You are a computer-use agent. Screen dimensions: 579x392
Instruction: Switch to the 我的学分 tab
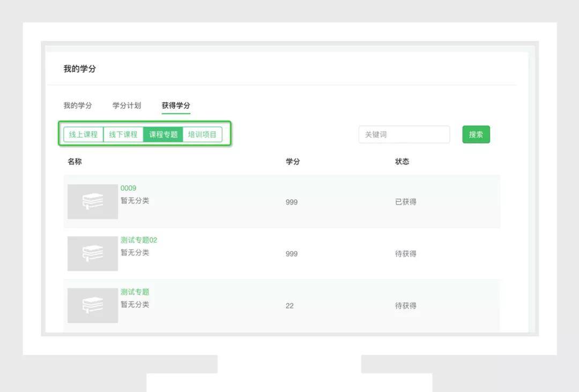(78, 105)
